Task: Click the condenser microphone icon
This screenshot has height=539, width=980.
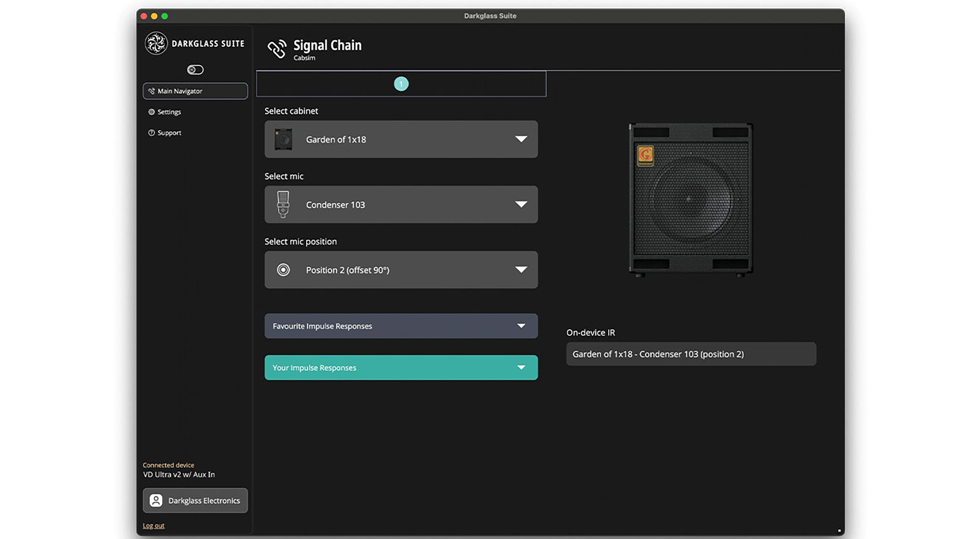Action: point(283,204)
